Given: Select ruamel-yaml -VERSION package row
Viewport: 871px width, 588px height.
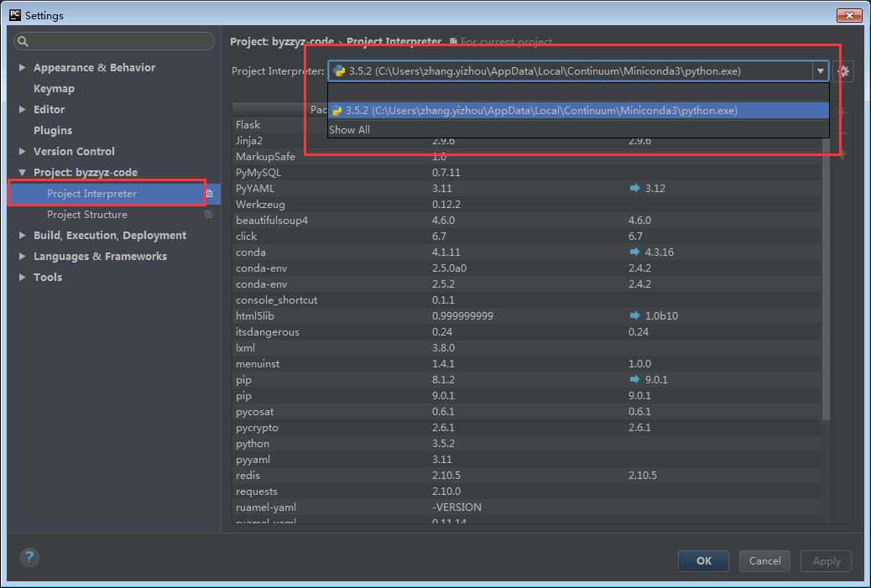Looking at the screenshot, I should point(527,507).
